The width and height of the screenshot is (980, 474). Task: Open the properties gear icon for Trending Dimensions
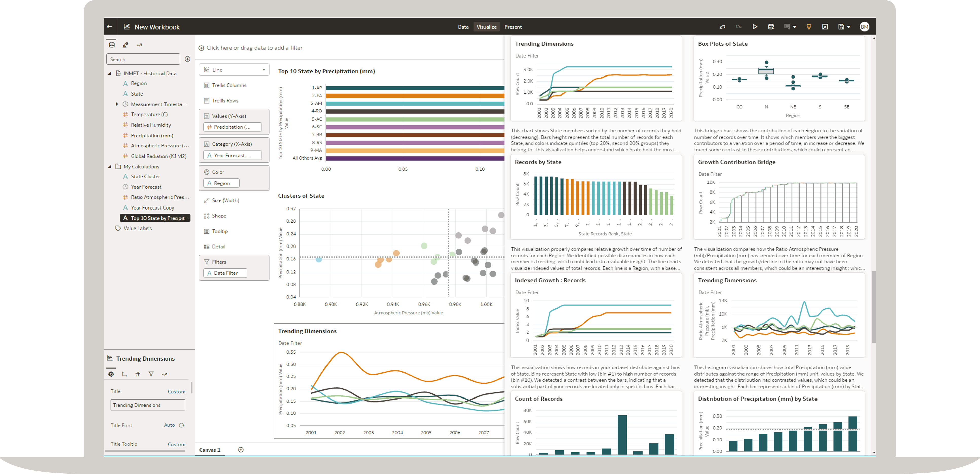pyautogui.click(x=111, y=374)
